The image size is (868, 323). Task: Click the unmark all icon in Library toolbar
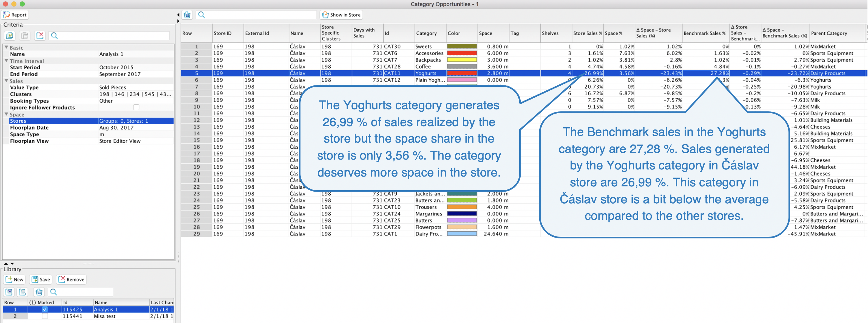click(x=22, y=292)
